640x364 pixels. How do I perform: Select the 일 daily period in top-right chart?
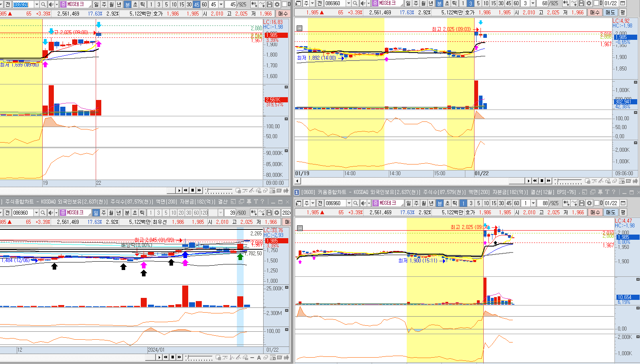[408, 3]
